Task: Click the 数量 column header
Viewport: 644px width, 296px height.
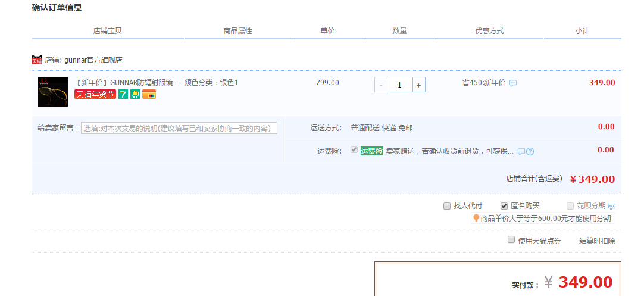Action: (399, 31)
